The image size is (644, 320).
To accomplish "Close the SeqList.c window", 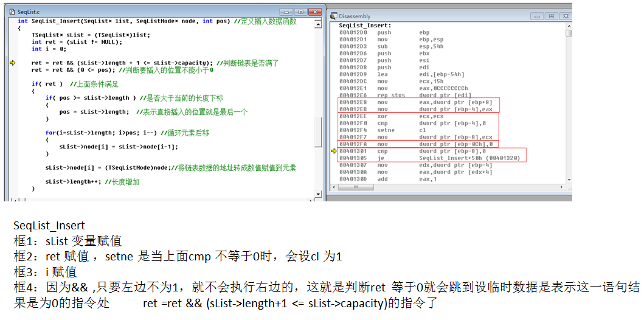I will click(315, 12).
